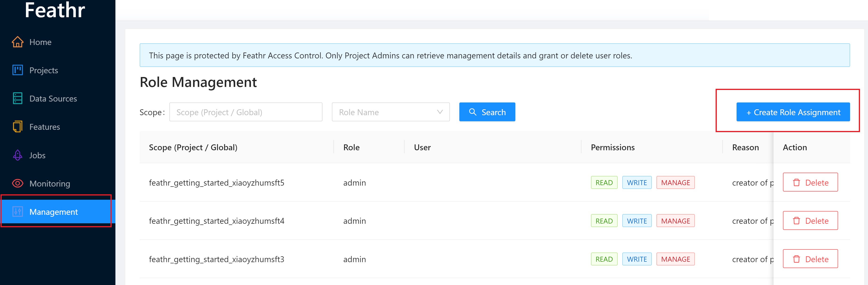Image resolution: width=868 pixels, height=285 pixels.
Task: Select the Management menu item
Action: (x=58, y=212)
